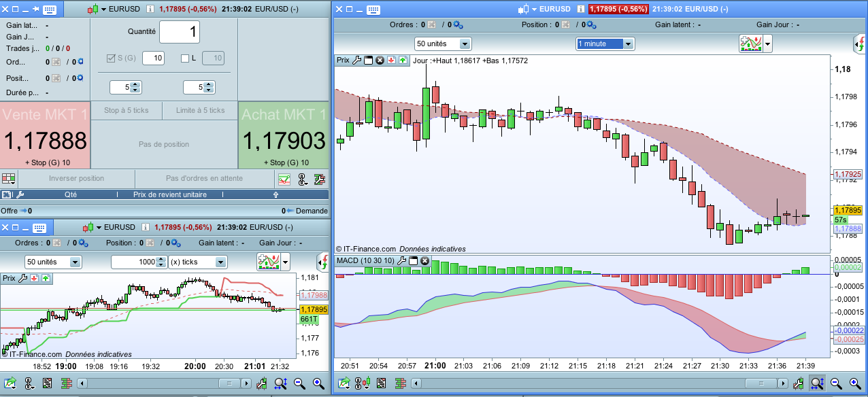
Task: Open MACD wrench settings icon
Action: [x=402, y=260]
